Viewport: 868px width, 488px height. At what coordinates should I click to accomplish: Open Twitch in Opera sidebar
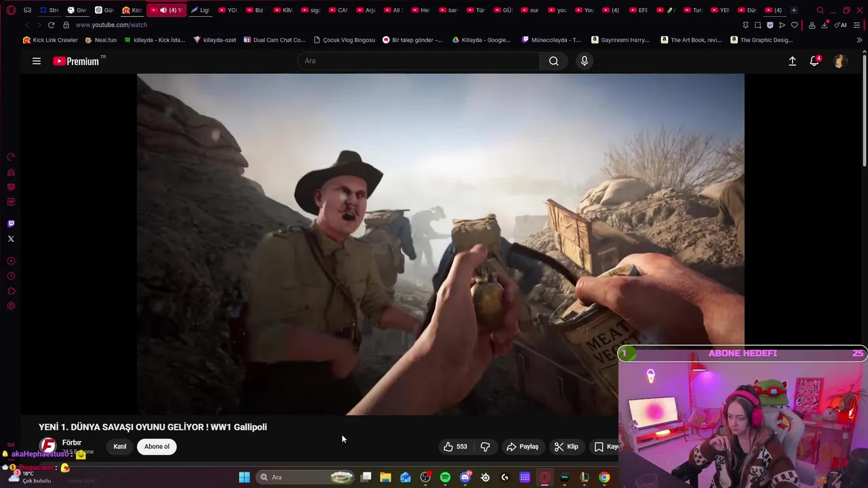click(x=11, y=224)
